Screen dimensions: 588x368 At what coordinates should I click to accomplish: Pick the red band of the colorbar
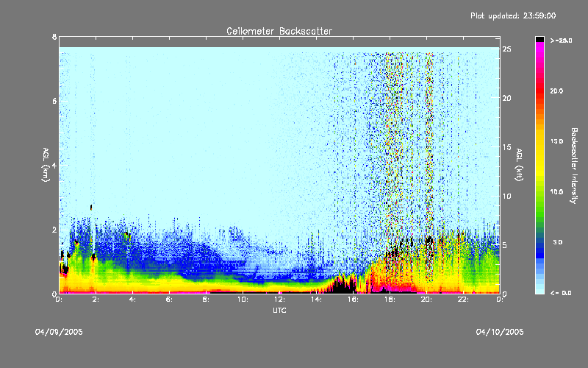coord(539,90)
